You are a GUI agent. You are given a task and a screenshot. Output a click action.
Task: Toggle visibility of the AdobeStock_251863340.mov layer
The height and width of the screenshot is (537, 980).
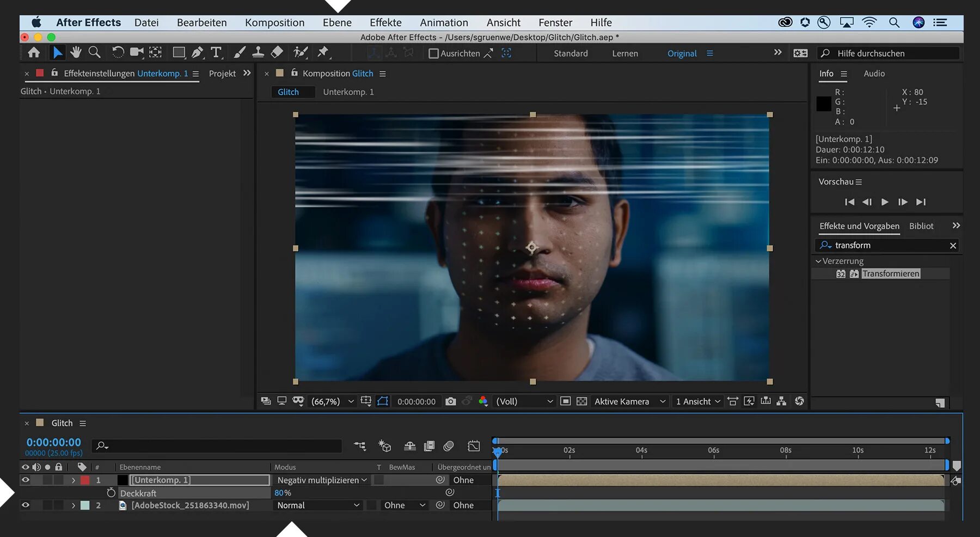point(25,505)
